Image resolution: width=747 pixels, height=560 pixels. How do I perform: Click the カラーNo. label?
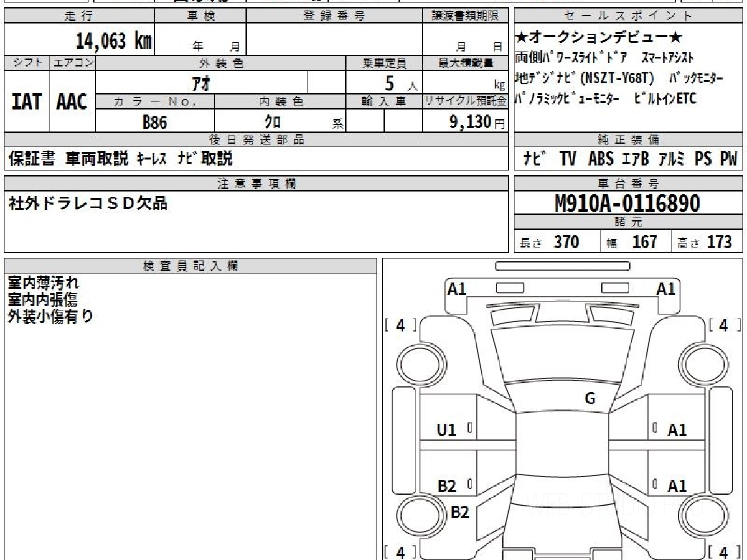point(155,101)
